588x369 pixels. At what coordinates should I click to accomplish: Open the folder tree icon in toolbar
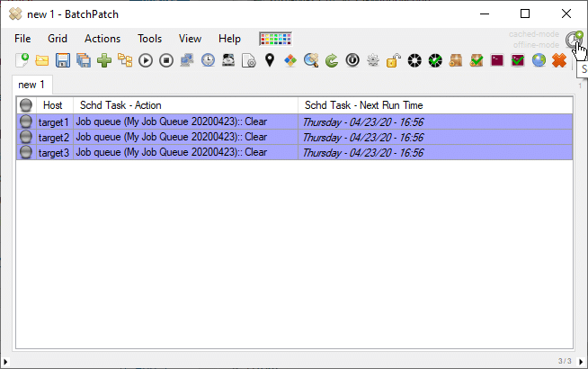pos(125,60)
